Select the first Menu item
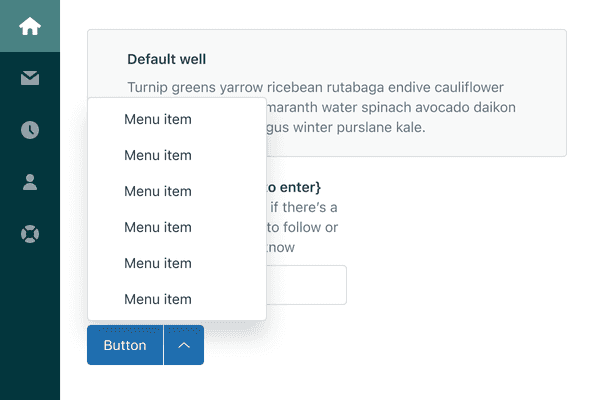The width and height of the screenshot is (600, 400). point(158,120)
